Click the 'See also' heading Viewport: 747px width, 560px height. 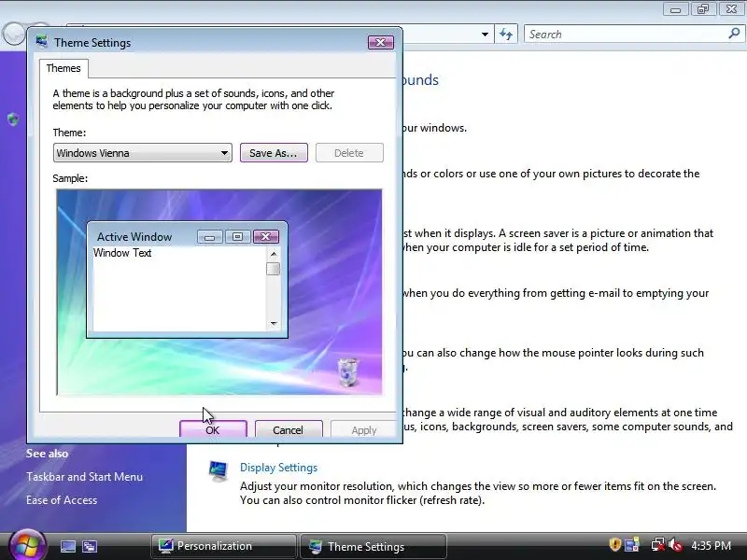point(48,454)
